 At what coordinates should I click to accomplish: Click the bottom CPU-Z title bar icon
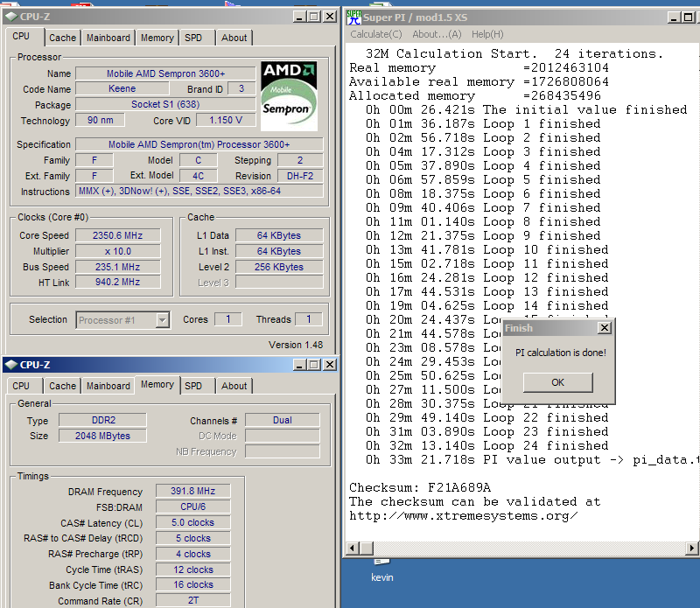click(x=11, y=365)
